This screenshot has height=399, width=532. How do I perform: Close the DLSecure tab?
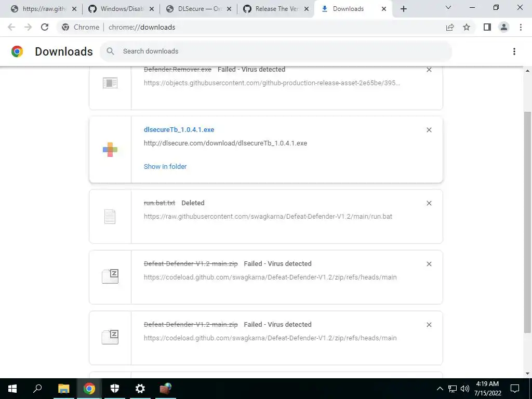(229, 9)
